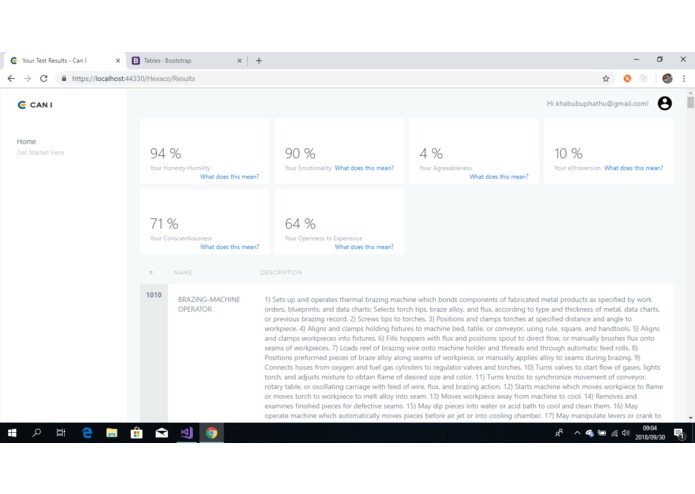The height and width of the screenshot is (494, 695).
Task: Open a new tab with the plus button
Action: (x=259, y=61)
